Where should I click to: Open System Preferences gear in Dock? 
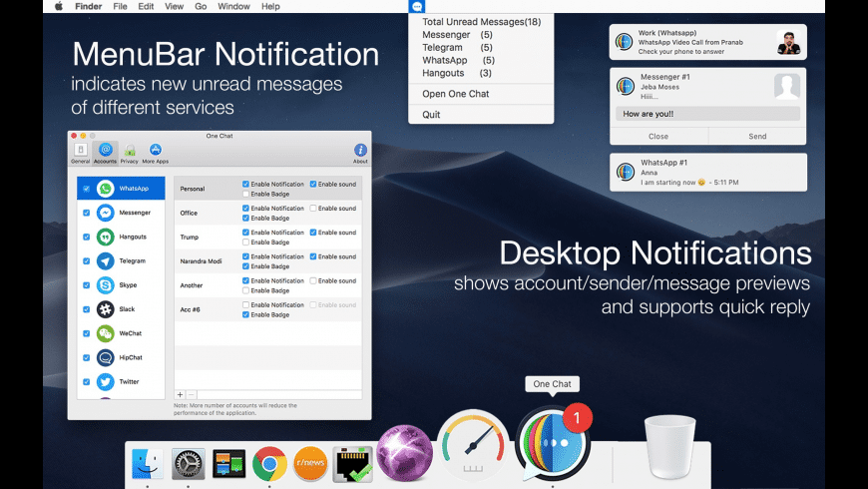pos(189,463)
